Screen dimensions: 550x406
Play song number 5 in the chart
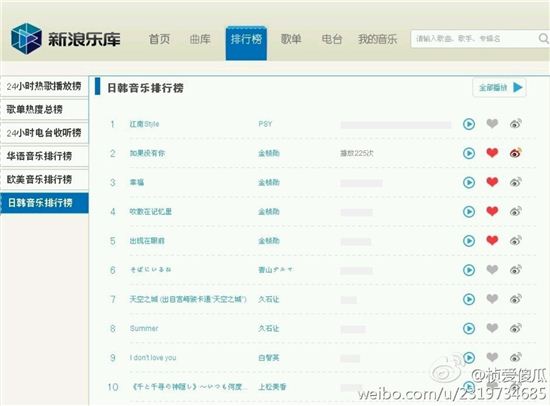coord(469,241)
